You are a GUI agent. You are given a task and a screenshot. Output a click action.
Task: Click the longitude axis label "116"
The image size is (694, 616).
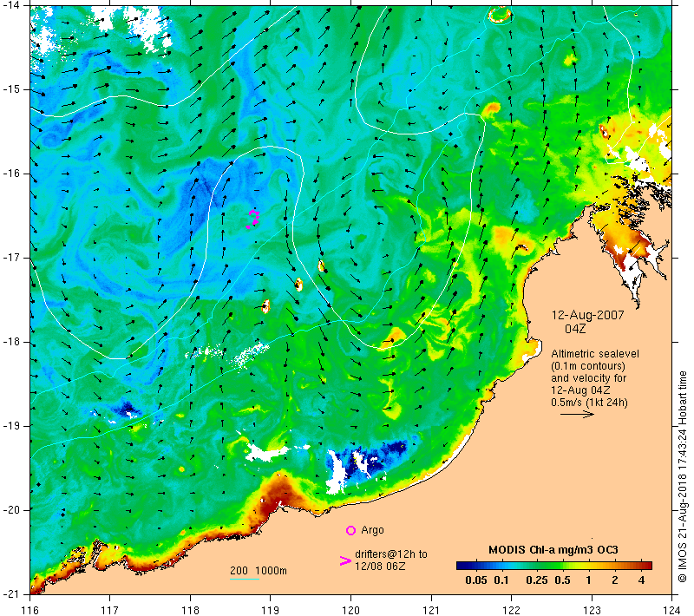29,610
